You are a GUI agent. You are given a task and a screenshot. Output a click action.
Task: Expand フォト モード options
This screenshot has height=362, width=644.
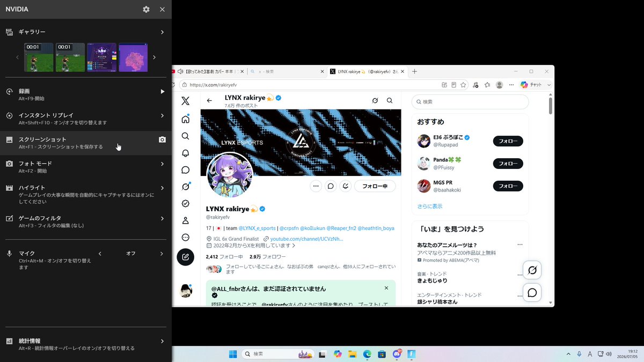(162, 164)
